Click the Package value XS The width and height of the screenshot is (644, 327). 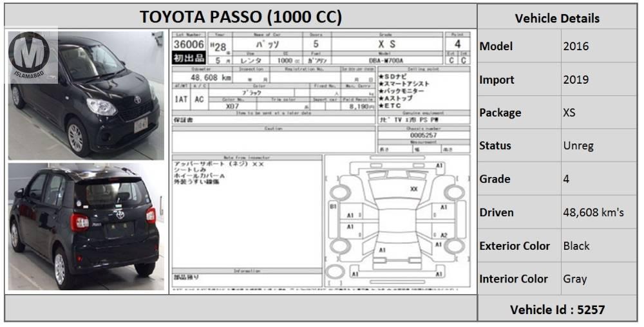click(x=569, y=113)
